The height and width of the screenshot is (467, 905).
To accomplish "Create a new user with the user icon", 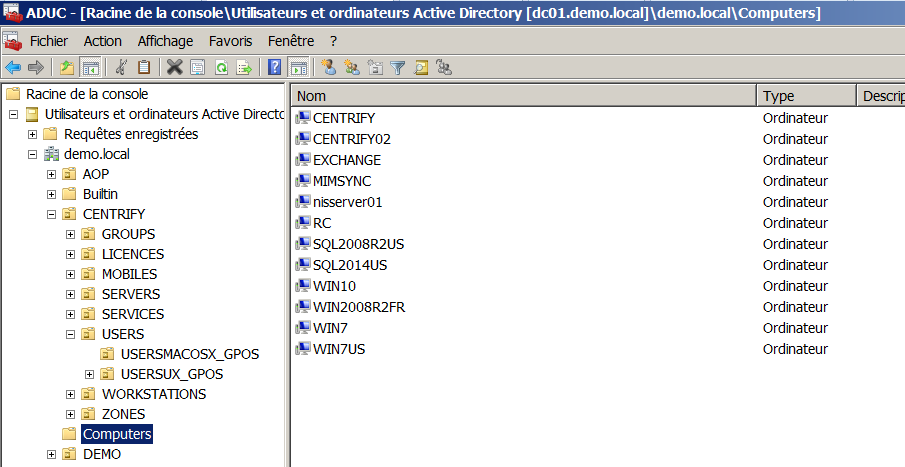I will click(x=329, y=68).
